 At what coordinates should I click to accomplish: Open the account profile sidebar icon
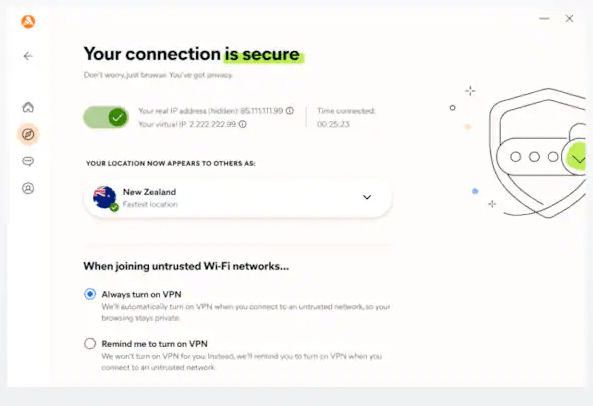point(28,188)
